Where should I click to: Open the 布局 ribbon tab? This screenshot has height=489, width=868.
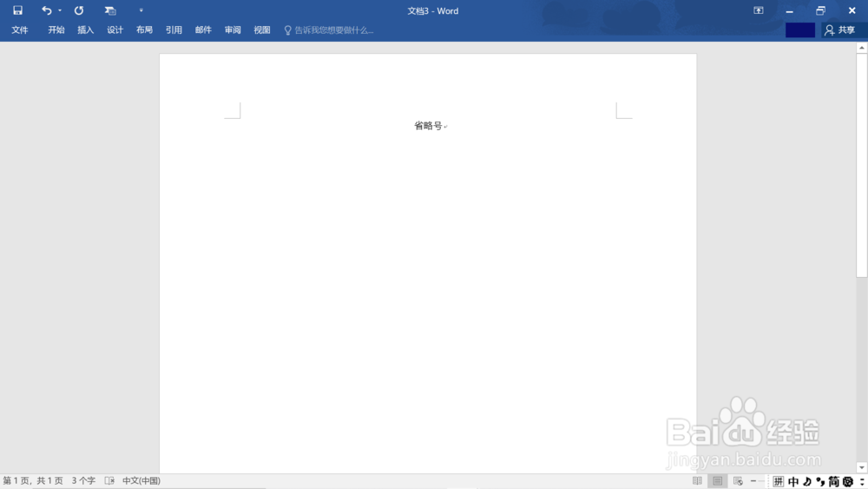[144, 30]
